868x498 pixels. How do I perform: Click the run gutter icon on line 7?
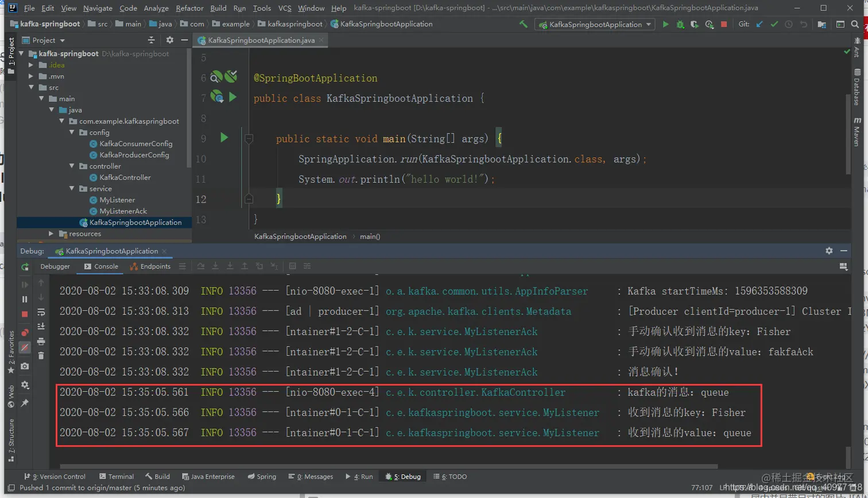[232, 97]
